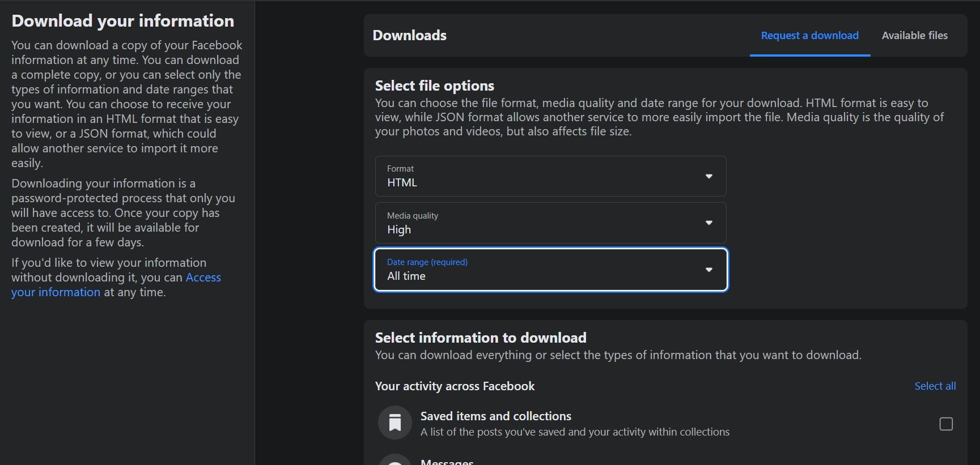The width and height of the screenshot is (980, 465).
Task: Open the Media quality High dropdown
Action: coord(550,223)
